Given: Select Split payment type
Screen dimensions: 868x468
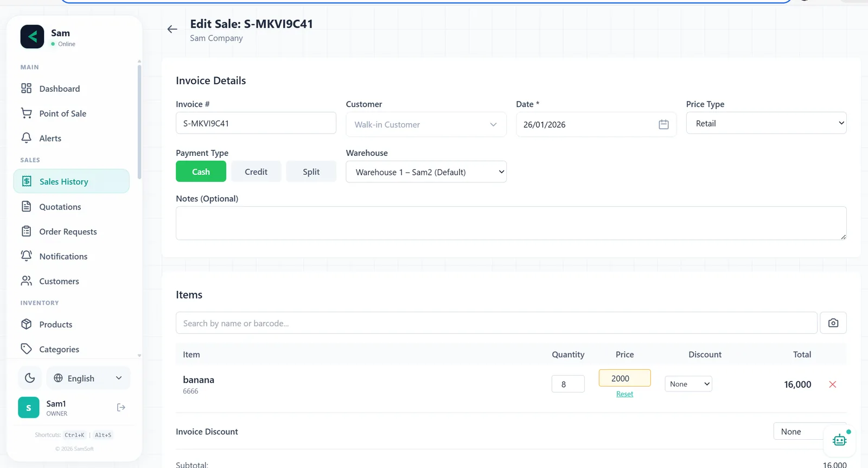Looking at the screenshot, I should coord(311,172).
